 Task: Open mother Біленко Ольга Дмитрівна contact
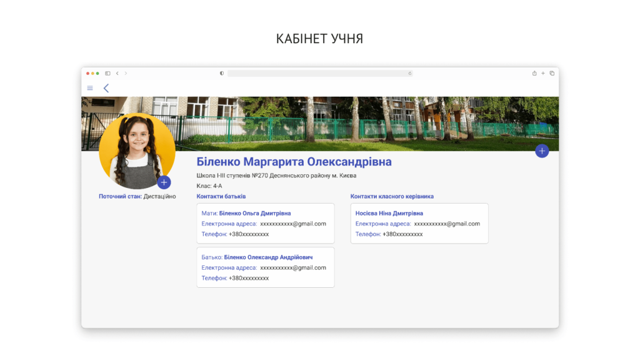(x=254, y=213)
